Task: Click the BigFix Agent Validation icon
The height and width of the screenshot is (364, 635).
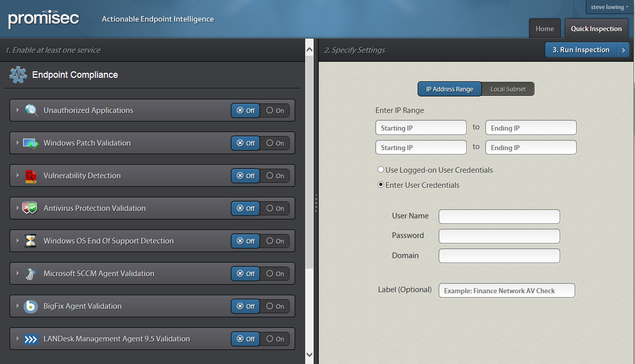Action: pos(31,306)
